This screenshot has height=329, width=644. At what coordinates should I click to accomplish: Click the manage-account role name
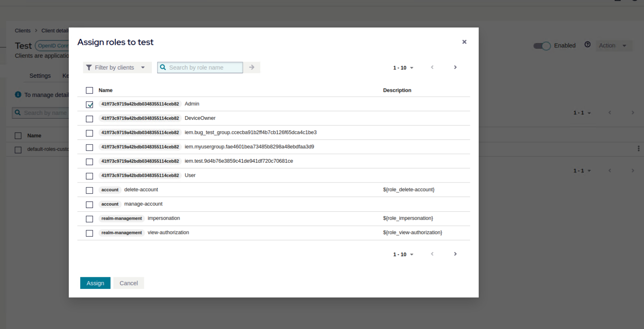(143, 204)
